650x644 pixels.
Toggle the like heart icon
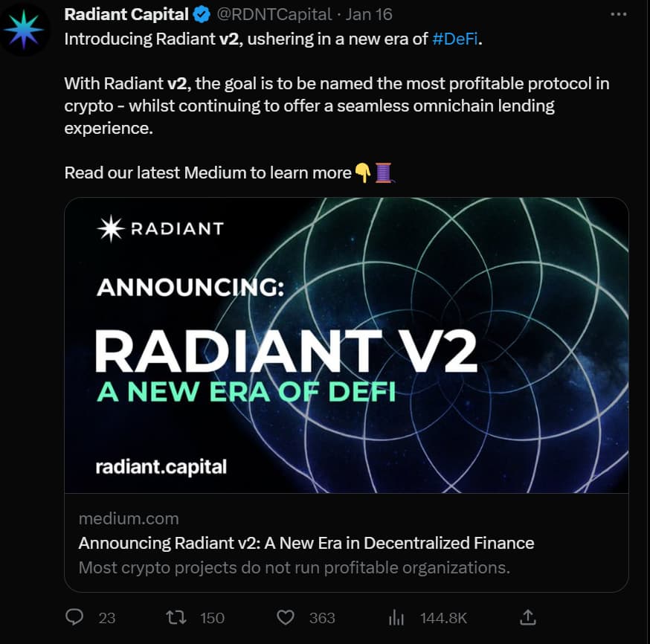(286, 617)
